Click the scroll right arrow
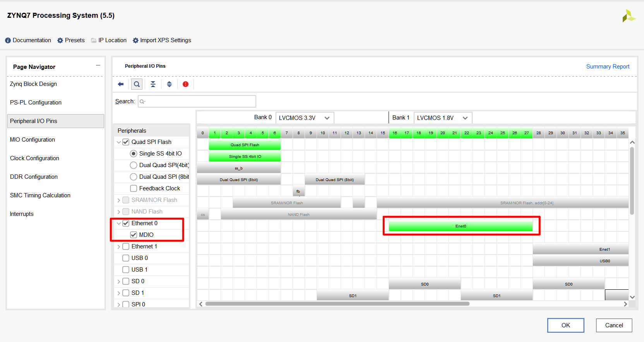Viewport: 644px width, 342px height. pos(625,304)
